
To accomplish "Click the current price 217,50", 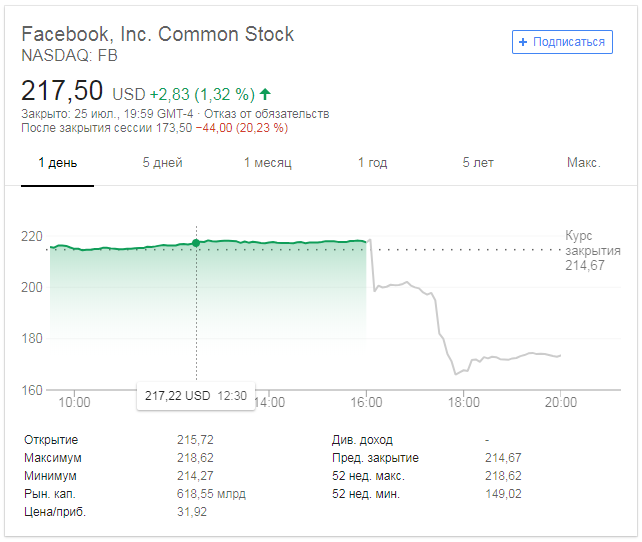I will point(62,91).
